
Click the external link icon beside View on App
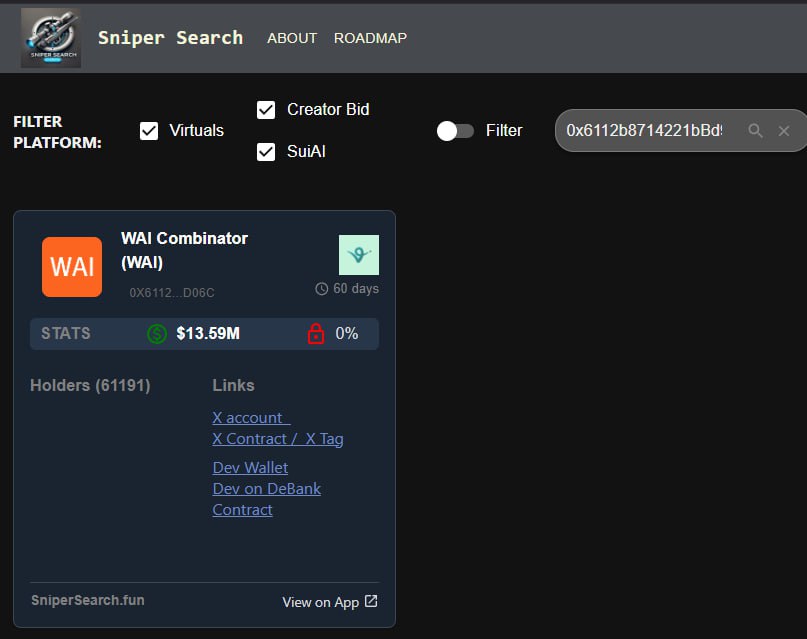tap(369, 600)
